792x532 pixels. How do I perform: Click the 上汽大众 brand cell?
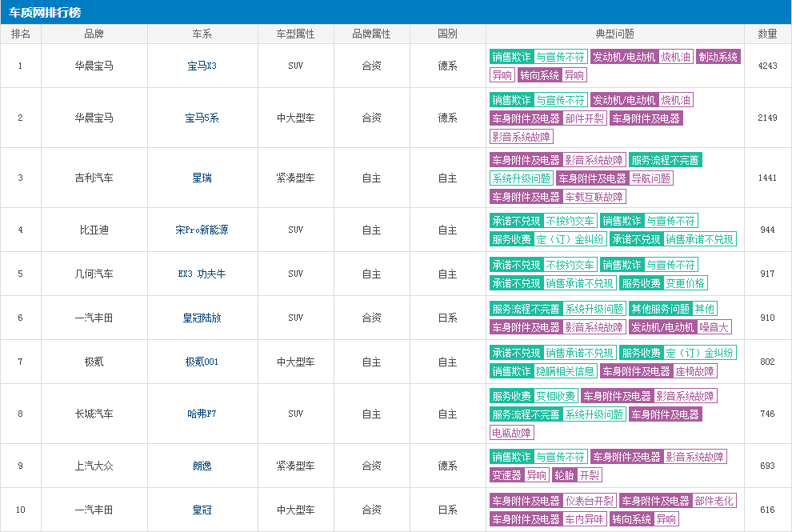pos(94,466)
